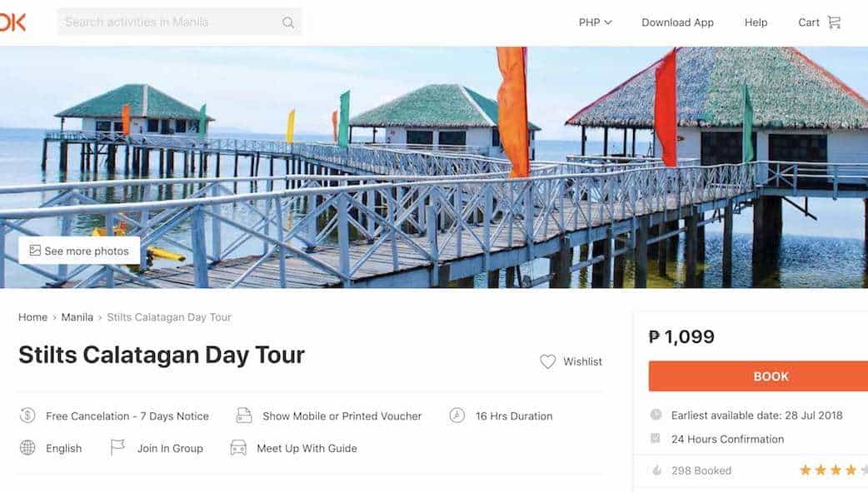The image size is (868, 492).
Task: Navigate to Manila breadcrumb link
Action: click(77, 317)
